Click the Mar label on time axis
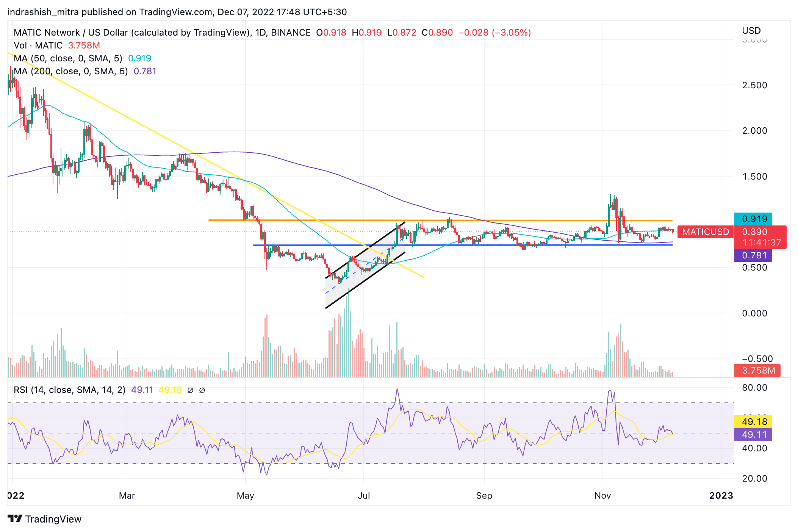The width and height of the screenshot is (798, 532). click(x=127, y=496)
